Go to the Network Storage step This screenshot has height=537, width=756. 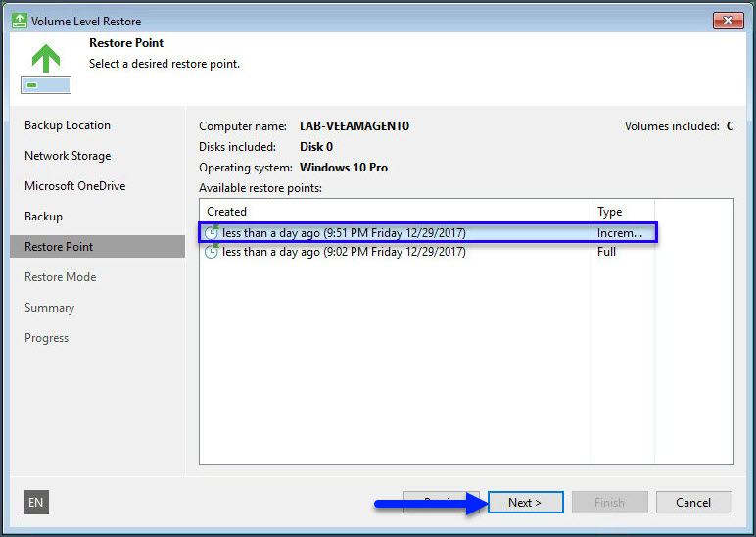tap(68, 156)
